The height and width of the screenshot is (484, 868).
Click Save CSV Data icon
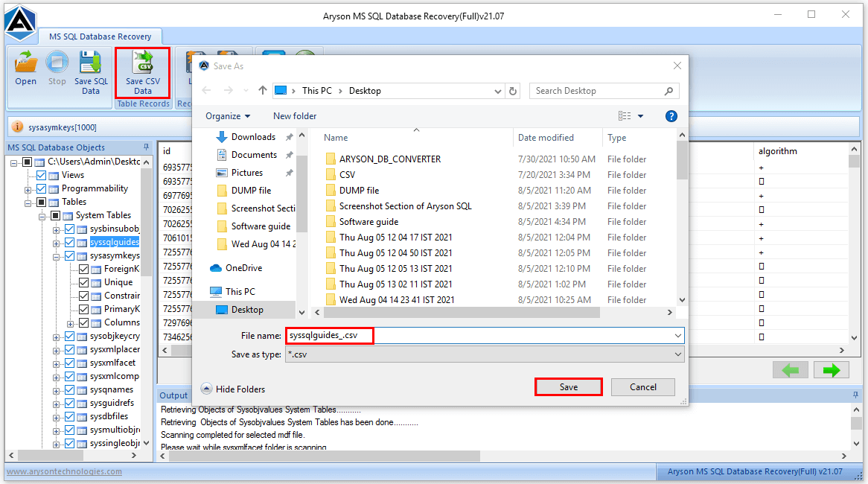[x=143, y=72]
